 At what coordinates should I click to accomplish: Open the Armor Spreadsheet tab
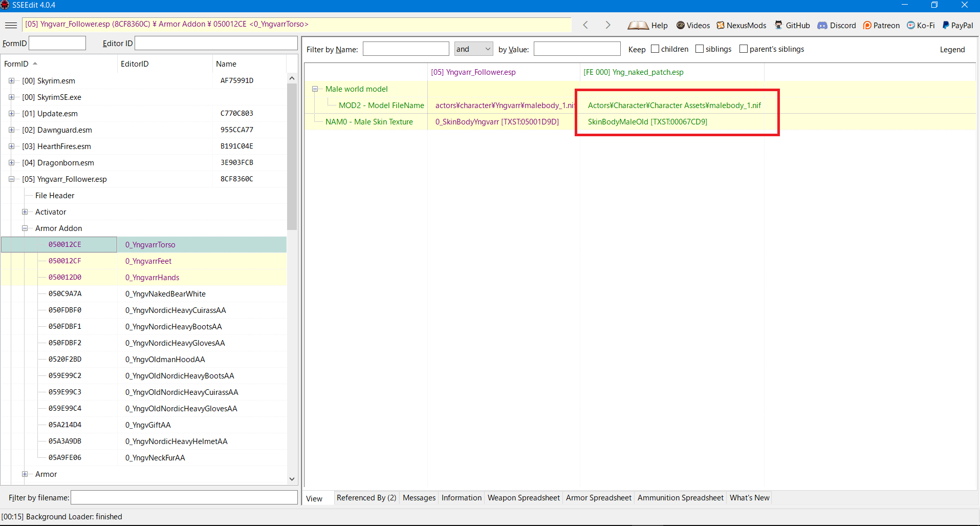point(598,498)
